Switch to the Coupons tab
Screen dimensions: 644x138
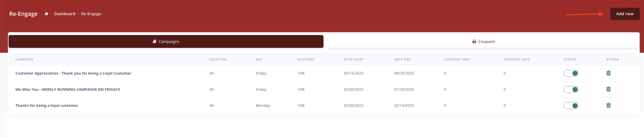point(483,42)
